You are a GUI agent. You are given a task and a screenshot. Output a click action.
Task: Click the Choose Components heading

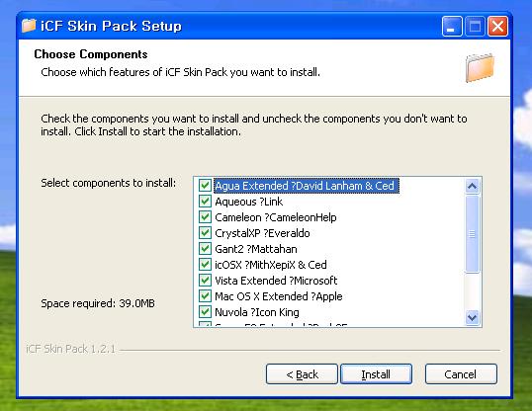click(91, 54)
